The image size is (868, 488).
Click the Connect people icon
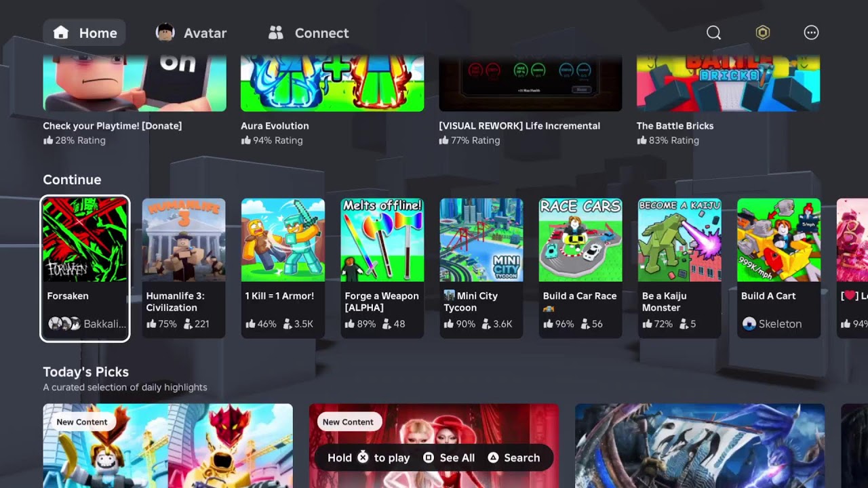[x=275, y=33]
